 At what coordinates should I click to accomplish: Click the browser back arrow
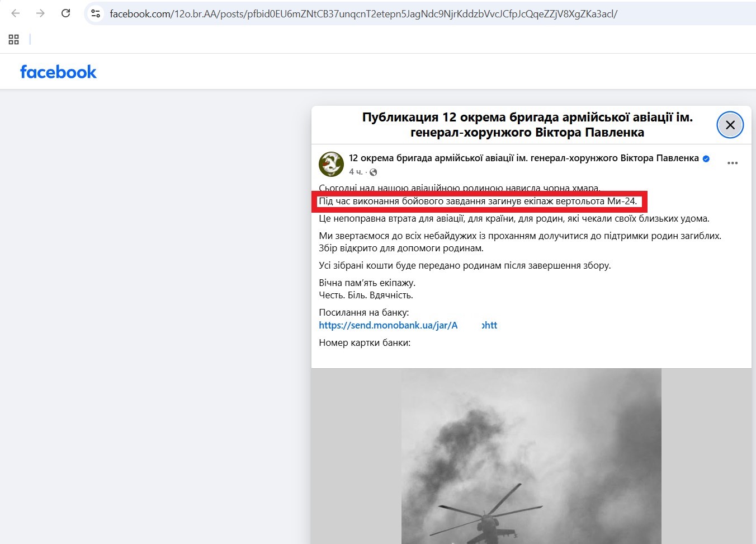(16, 13)
